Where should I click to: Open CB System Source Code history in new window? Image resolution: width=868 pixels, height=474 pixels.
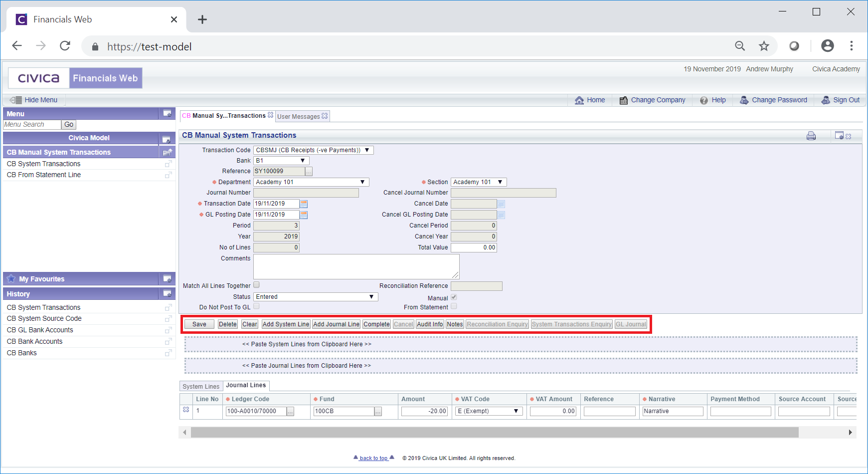coord(169,319)
